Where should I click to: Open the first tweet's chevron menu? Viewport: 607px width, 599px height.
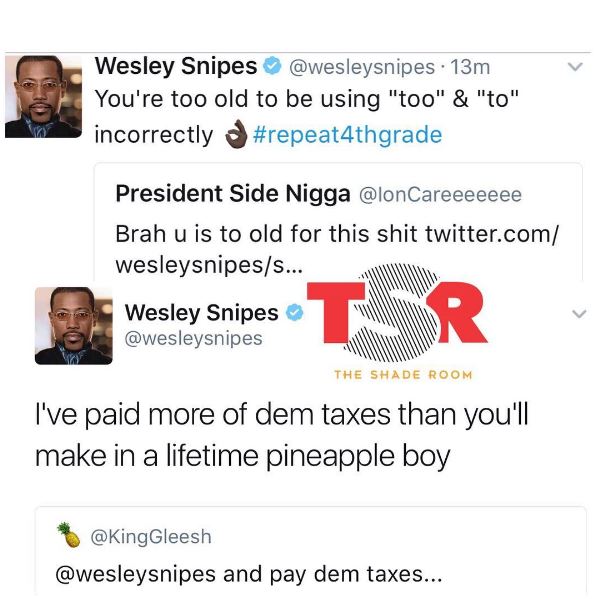point(575,67)
